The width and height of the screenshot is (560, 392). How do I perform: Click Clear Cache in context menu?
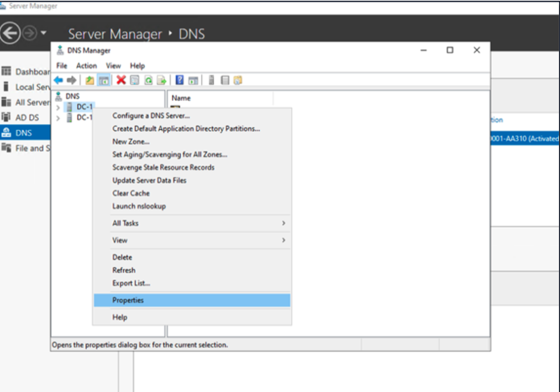pos(131,193)
